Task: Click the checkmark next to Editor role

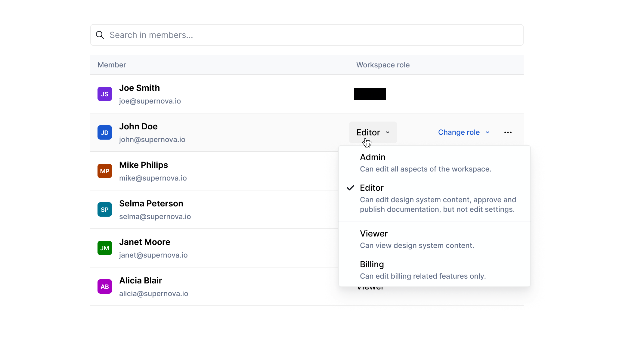Action: [x=350, y=188]
